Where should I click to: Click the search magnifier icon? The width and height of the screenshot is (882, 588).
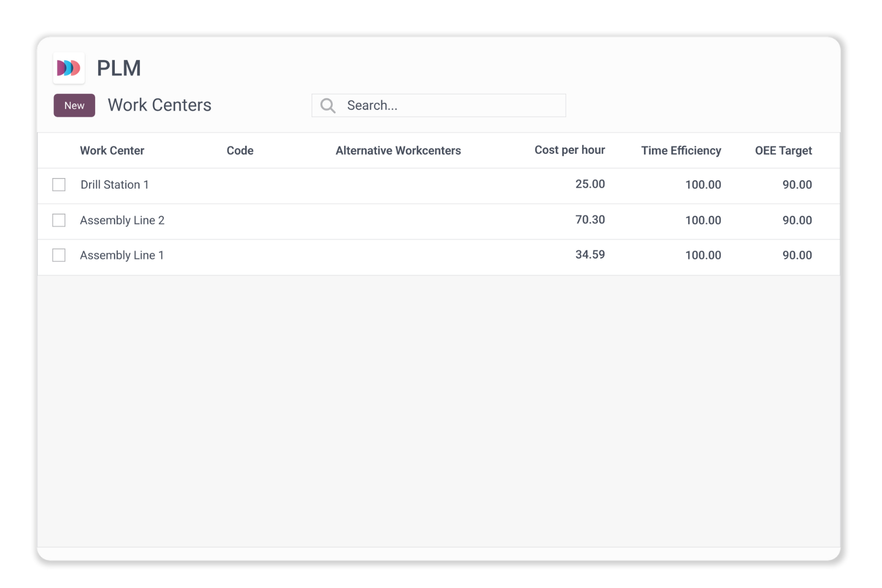coord(328,106)
